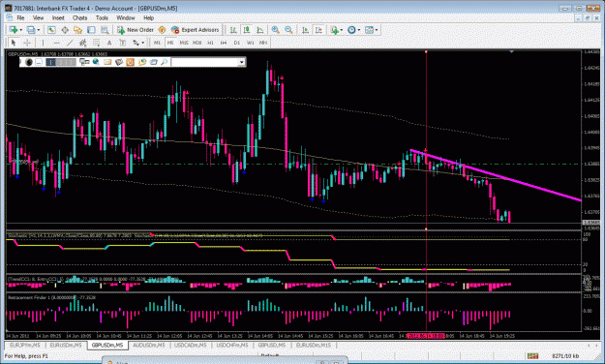The image size is (605, 364).
Task: Click the magnifier icon in floating toolbar
Action: pos(165,62)
